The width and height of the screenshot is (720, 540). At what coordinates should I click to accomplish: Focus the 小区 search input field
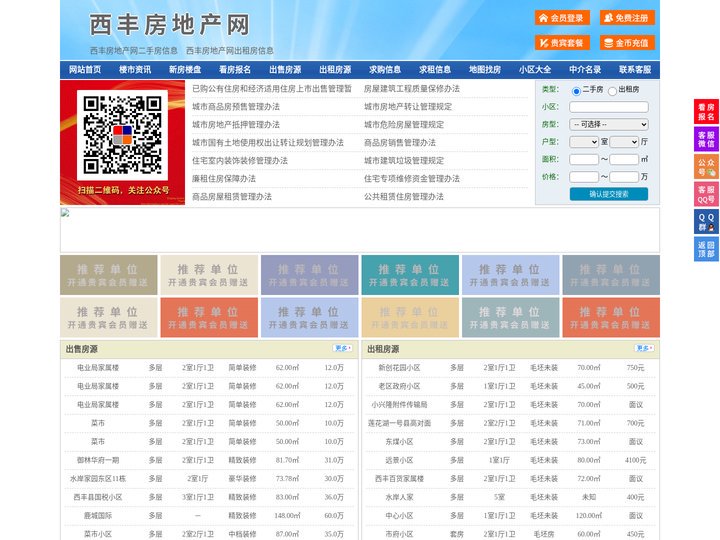pos(609,107)
